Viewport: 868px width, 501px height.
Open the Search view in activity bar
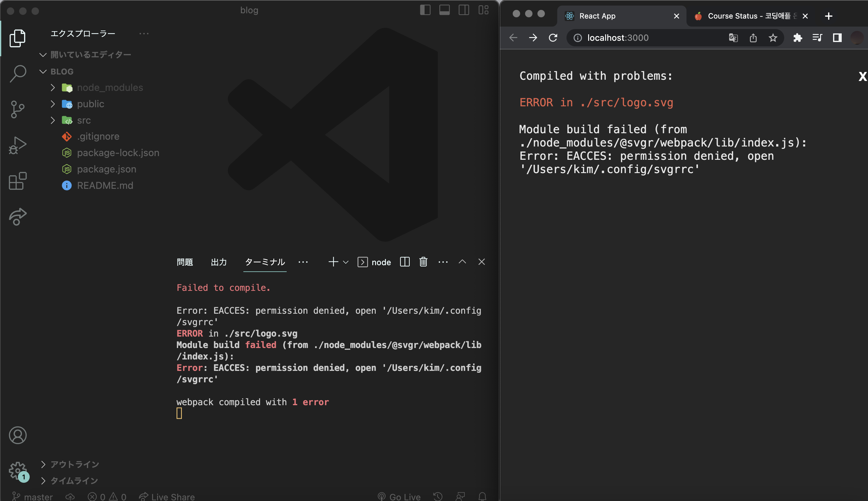[x=18, y=74]
